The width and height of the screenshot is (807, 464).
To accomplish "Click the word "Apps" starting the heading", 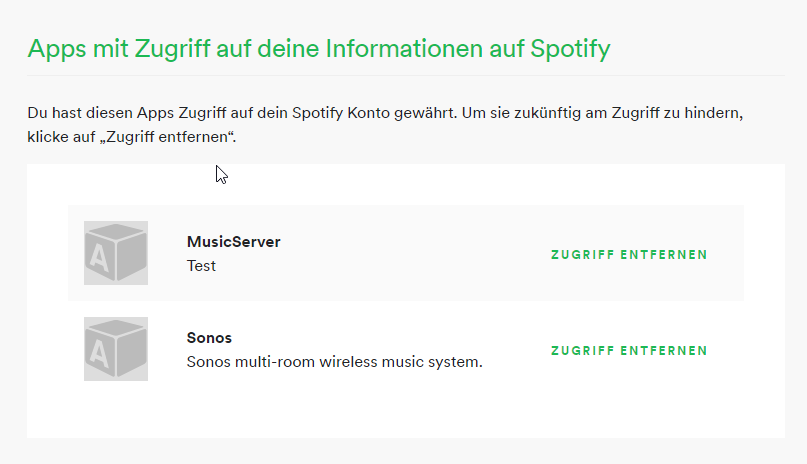I will pos(56,48).
